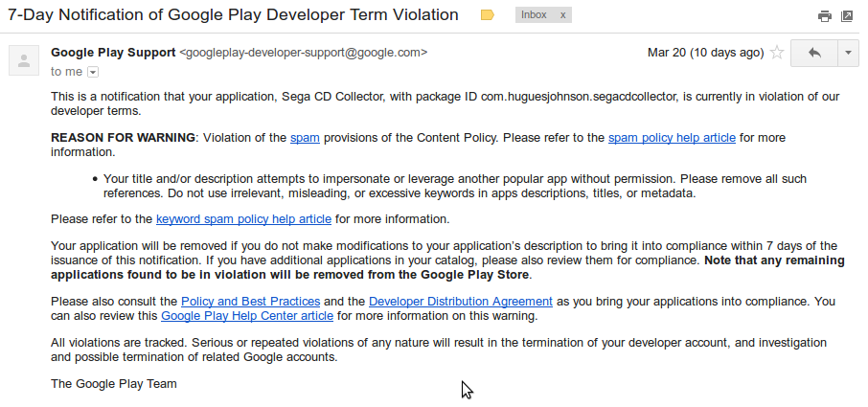Image resolution: width=868 pixels, height=407 pixels.
Task: Click the sender avatar placeholder
Action: 24,60
